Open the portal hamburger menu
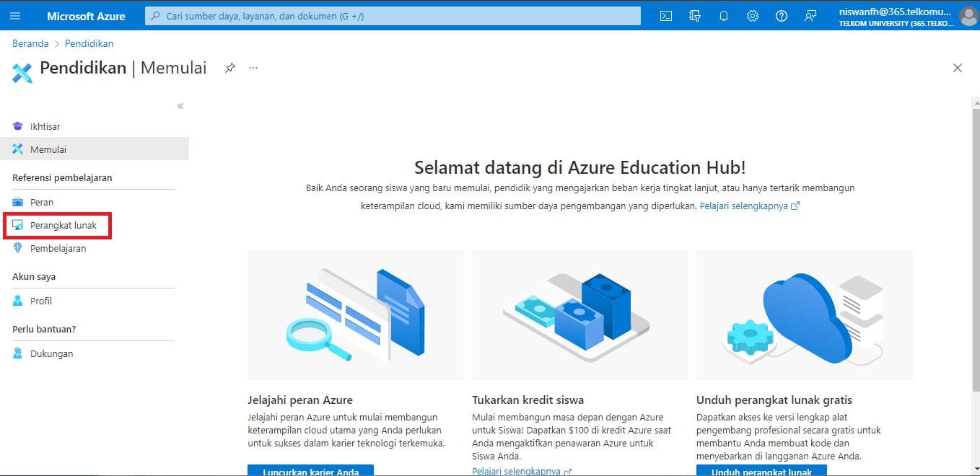 click(x=15, y=16)
